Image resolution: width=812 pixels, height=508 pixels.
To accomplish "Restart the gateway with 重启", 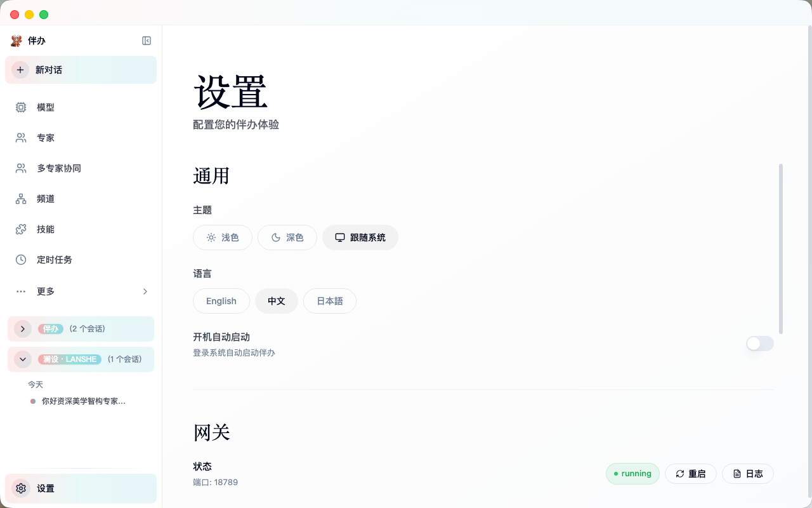I will (x=691, y=474).
